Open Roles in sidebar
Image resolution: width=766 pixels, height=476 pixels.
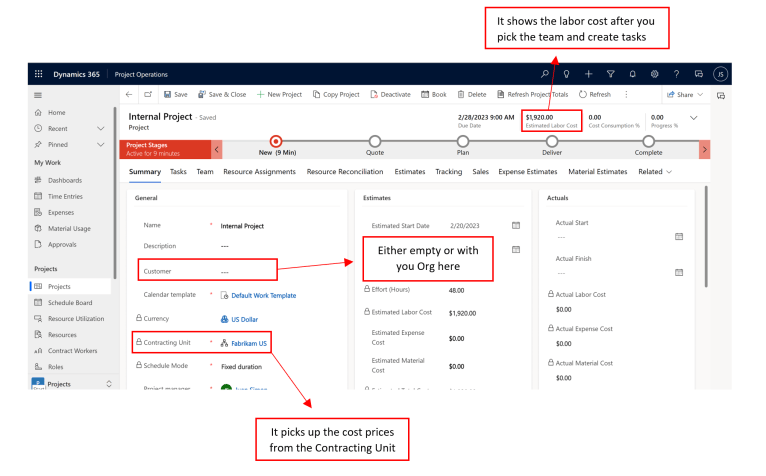point(56,367)
